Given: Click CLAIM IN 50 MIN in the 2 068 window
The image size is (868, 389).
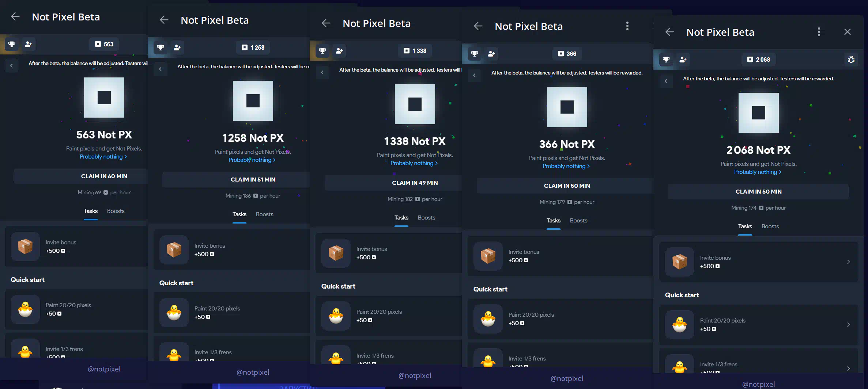Looking at the screenshot, I should [x=759, y=192].
